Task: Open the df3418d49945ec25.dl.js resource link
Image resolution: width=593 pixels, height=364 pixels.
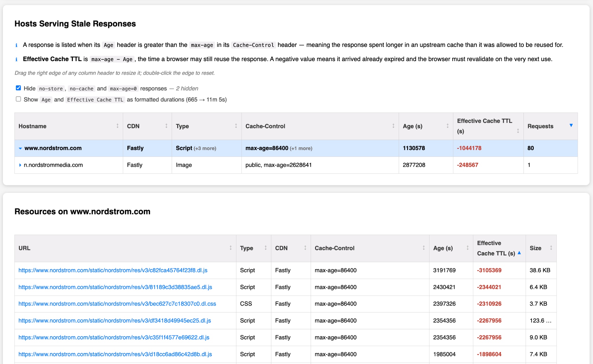Action: point(115,321)
